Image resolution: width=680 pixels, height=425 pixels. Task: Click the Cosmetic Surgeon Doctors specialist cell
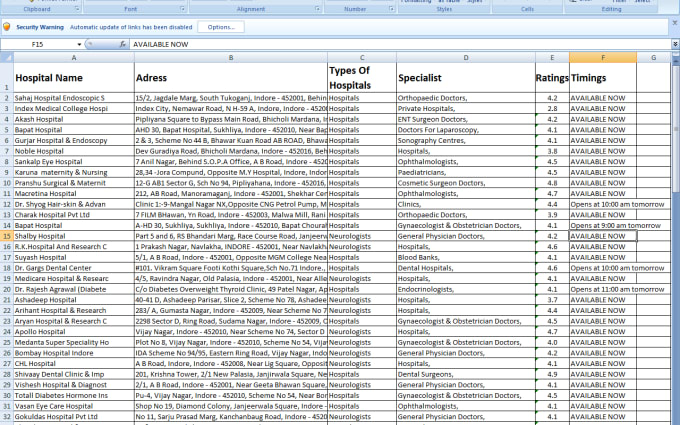tap(466, 183)
